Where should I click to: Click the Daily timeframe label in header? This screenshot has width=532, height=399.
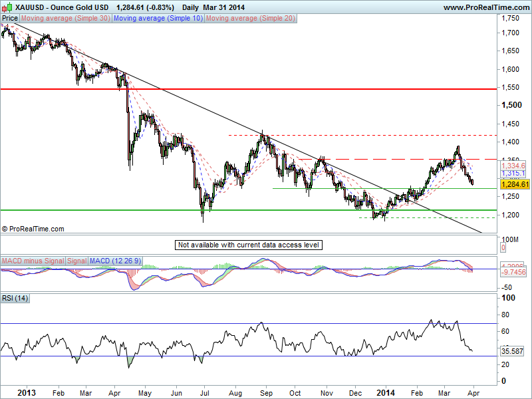[x=191, y=7]
